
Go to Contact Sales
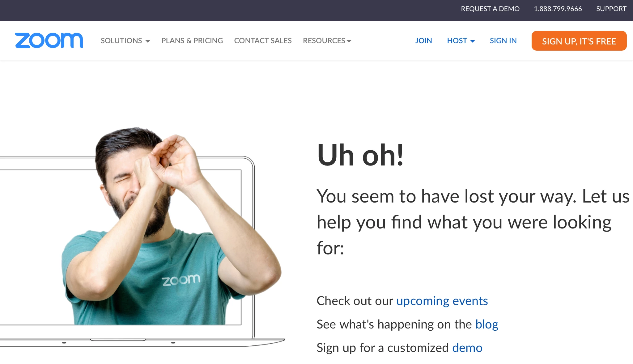point(263,40)
